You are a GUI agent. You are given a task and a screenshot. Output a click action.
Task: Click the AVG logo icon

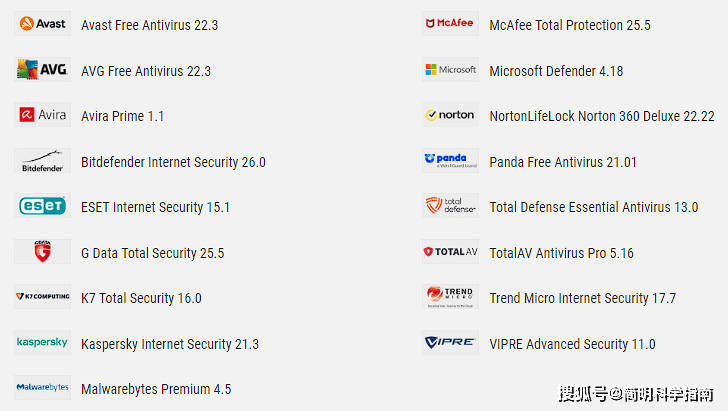[x=42, y=70]
